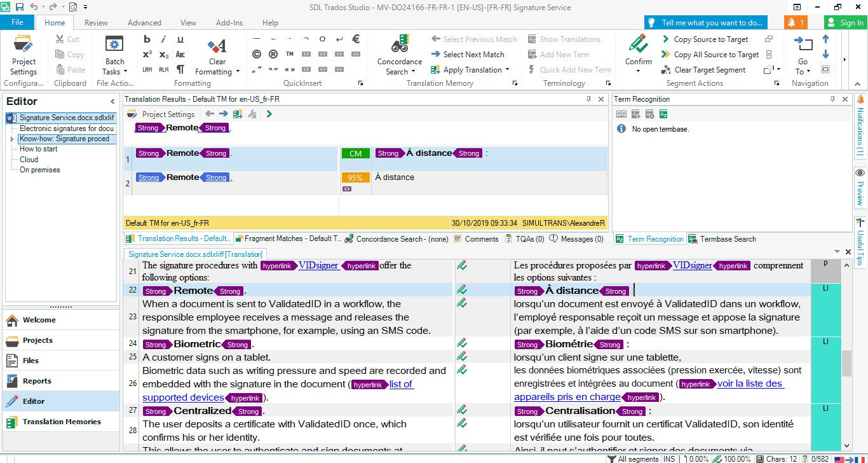Screen dimensions: 868x463
Task: Select the 95% match result row
Action: click(365, 183)
